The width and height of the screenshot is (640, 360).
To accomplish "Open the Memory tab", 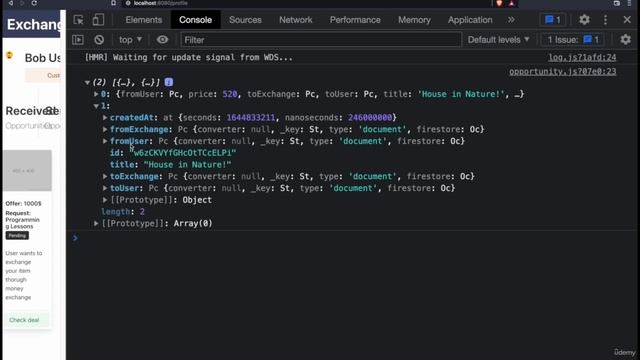I will pyautogui.click(x=414, y=20).
